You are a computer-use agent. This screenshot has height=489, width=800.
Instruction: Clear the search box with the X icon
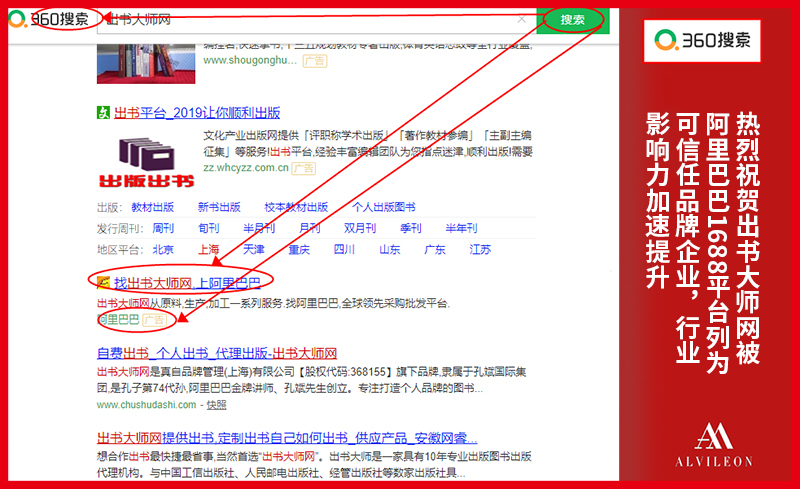tap(522, 19)
